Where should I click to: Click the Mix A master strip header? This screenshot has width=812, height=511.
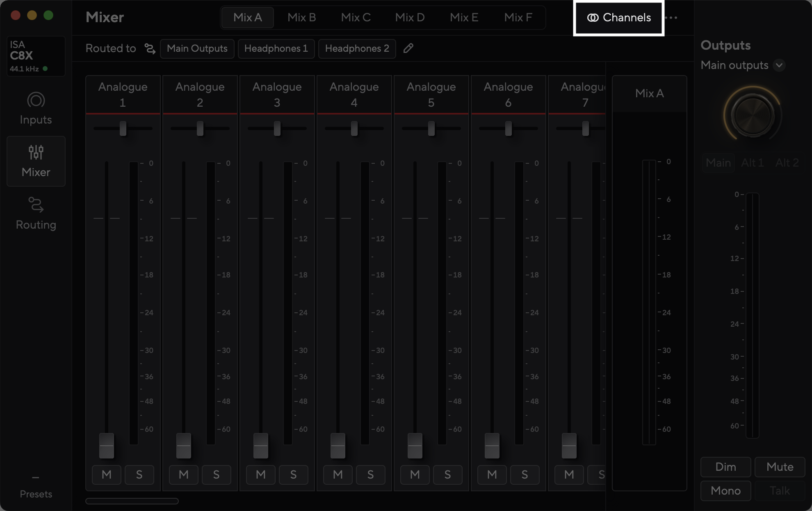tap(649, 94)
